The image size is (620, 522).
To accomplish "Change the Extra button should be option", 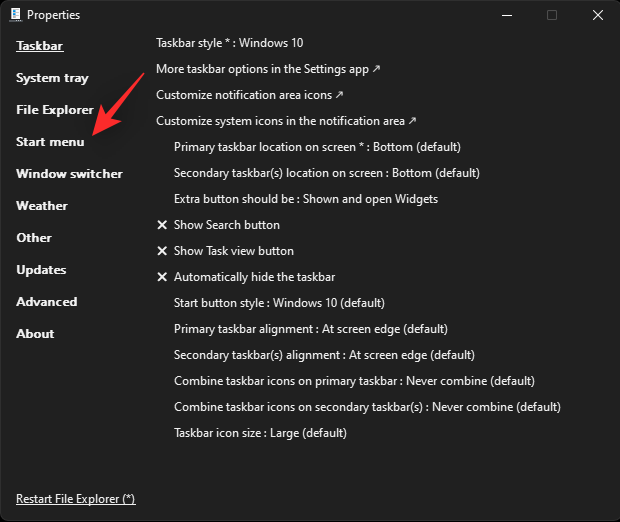I will tap(306, 199).
